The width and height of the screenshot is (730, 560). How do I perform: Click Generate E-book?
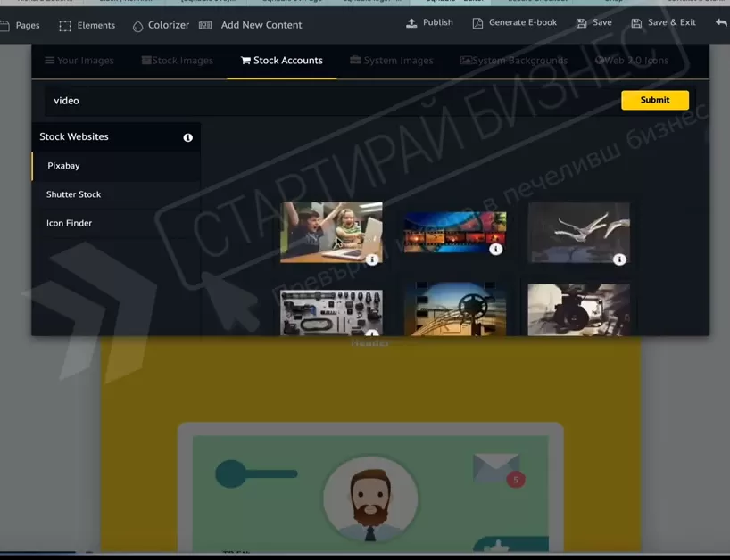pyautogui.click(x=514, y=22)
